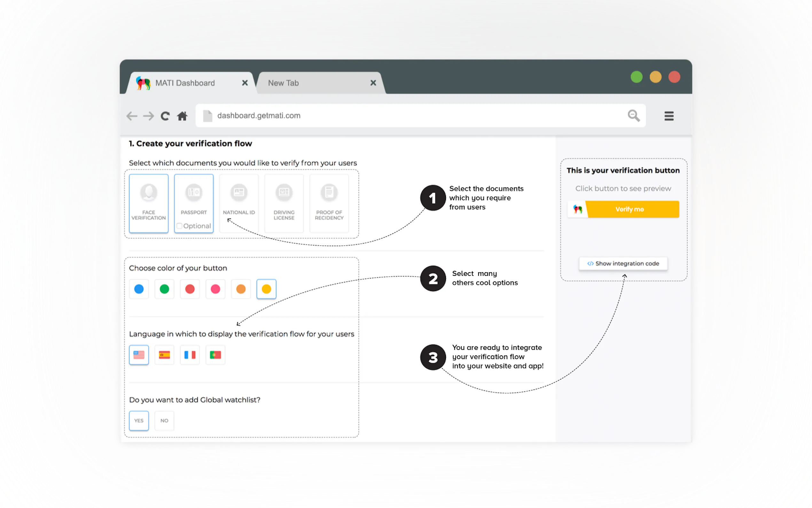Go to the home page icon

tap(182, 116)
